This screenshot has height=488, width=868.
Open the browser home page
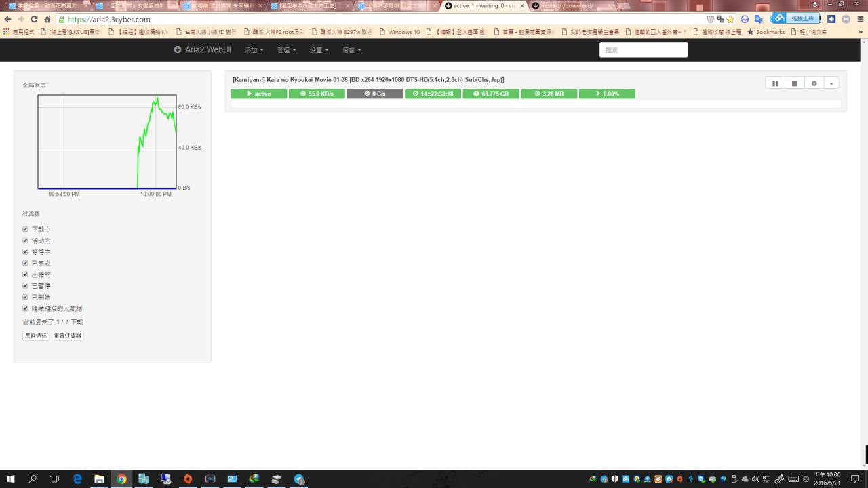pos(47,19)
